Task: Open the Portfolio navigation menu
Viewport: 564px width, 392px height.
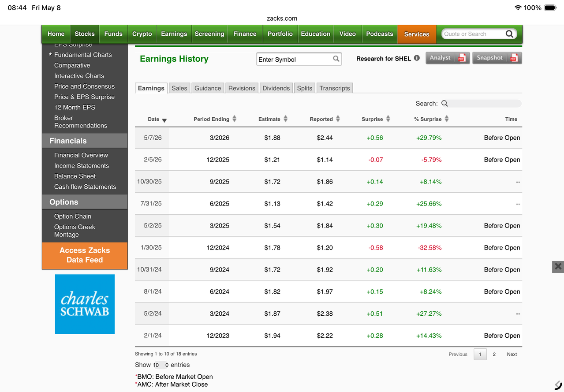Action: click(x=280, y=34)
